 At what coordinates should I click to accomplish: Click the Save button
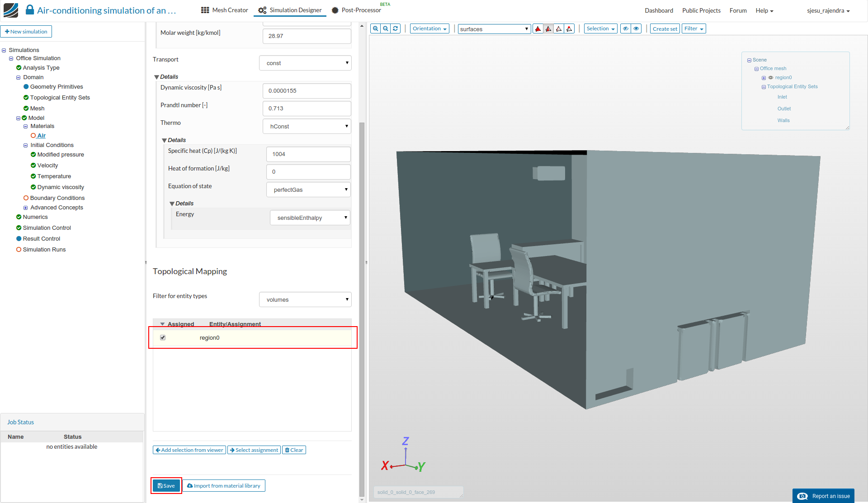(166, 486)
